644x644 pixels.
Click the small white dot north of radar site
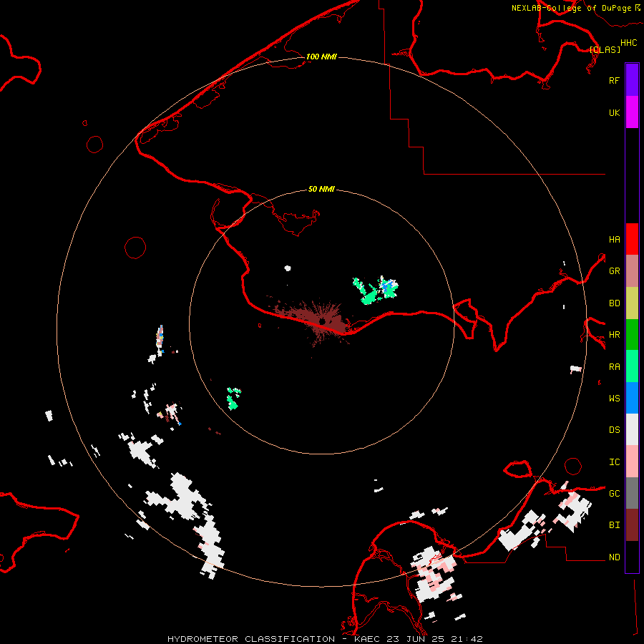pyautogui.click(x=288, y=268)
